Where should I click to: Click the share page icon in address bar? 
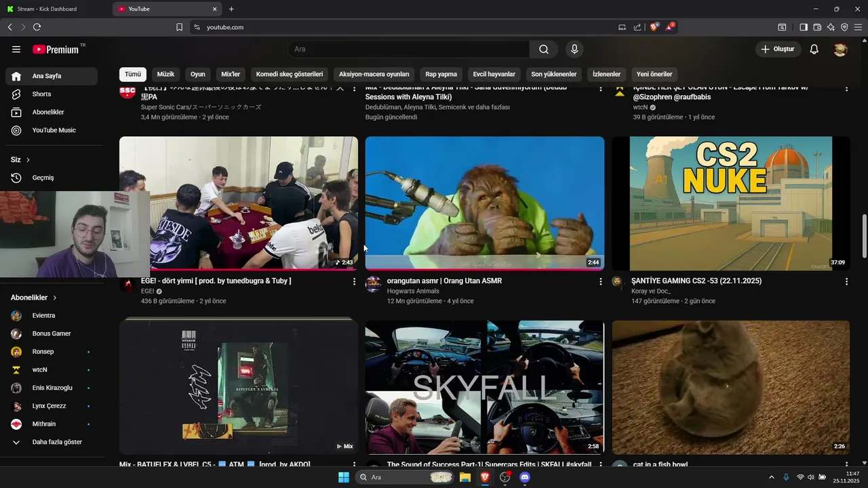[637, 27]
